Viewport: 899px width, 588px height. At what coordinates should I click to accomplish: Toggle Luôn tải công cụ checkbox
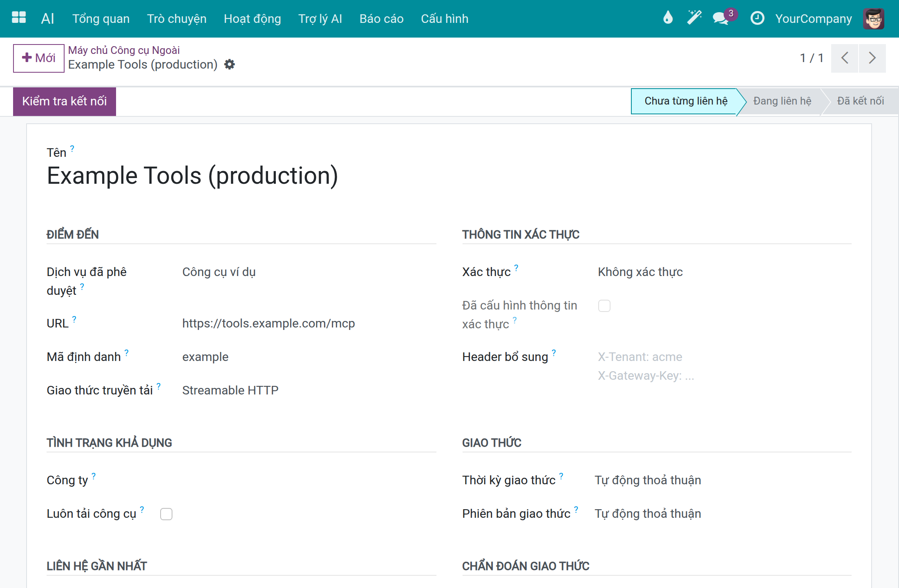point(166,514)
